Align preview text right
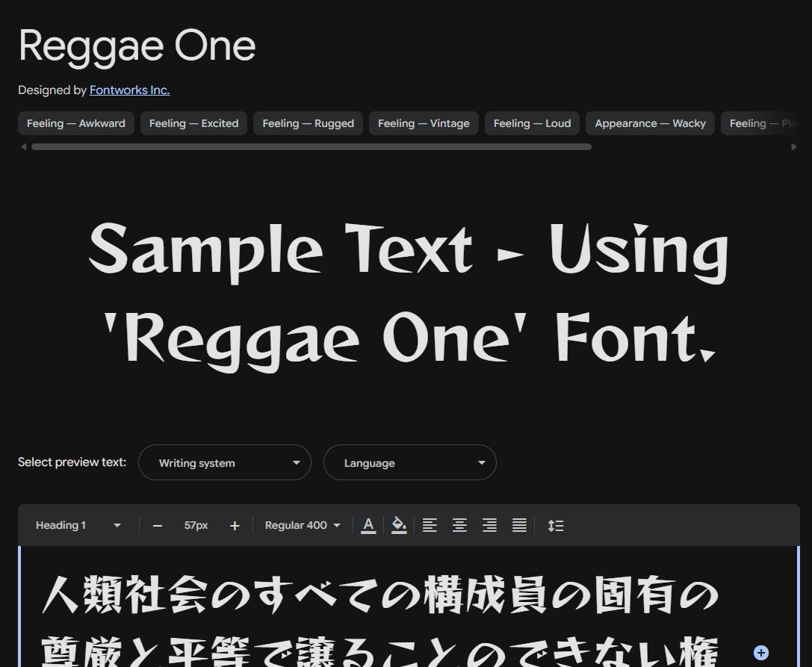812x667 pixels. pos(489,525)
